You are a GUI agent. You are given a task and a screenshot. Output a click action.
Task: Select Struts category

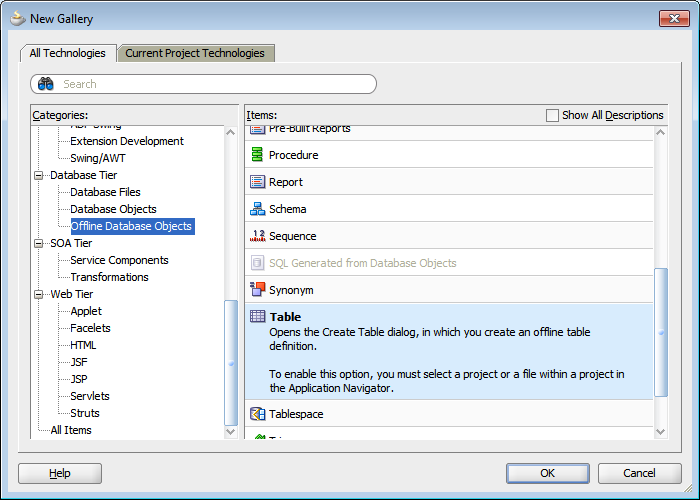coord(85,412)
